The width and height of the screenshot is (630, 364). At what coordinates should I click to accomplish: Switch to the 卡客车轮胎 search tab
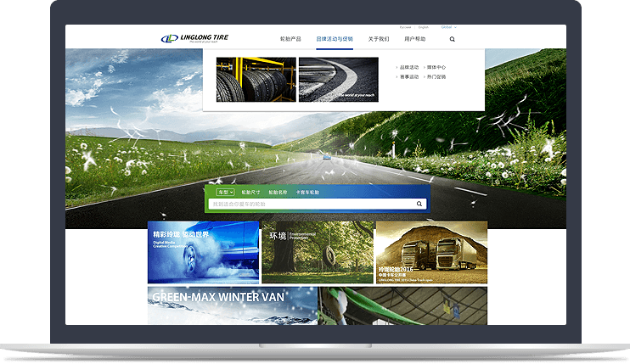click(307, 193)
